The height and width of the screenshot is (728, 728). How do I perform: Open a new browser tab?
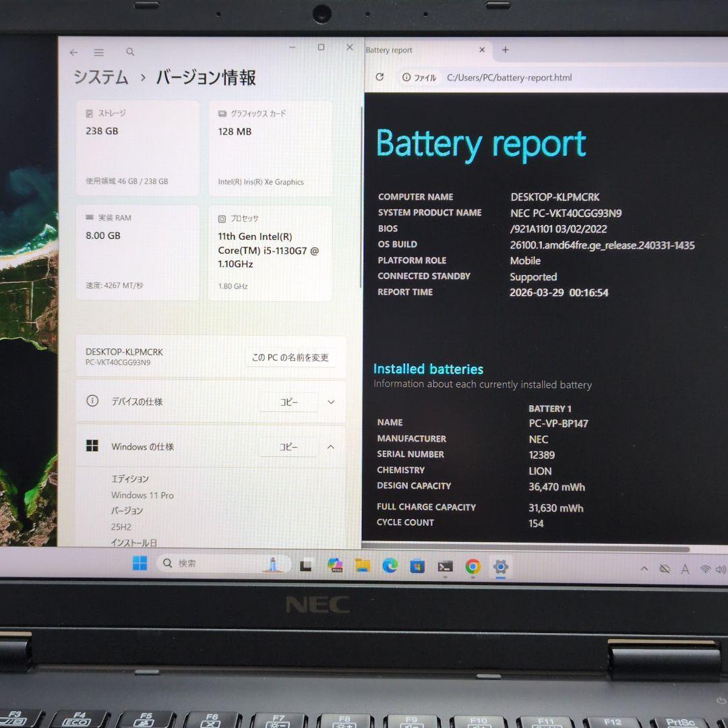tap(506, 50)
